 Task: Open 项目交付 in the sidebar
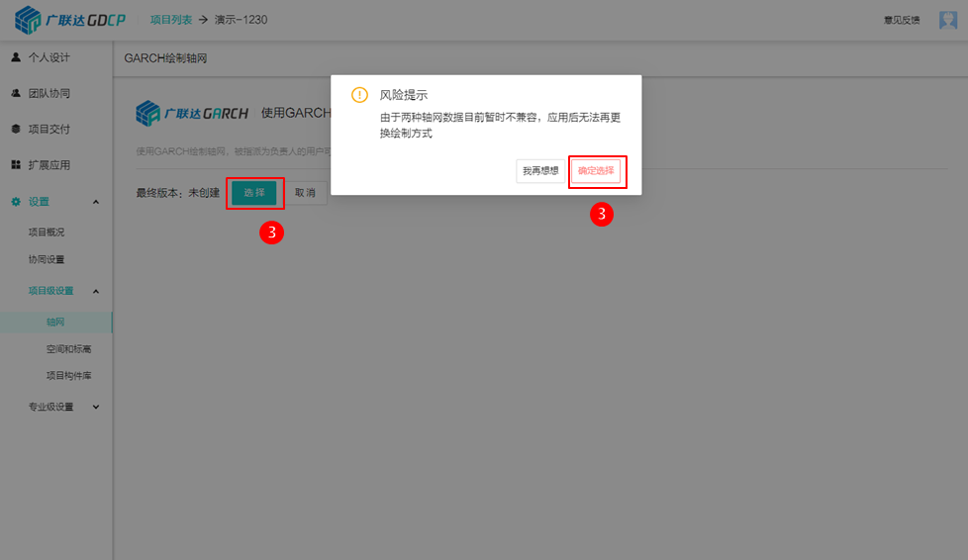pyautogui.click(x=48, y=129)
